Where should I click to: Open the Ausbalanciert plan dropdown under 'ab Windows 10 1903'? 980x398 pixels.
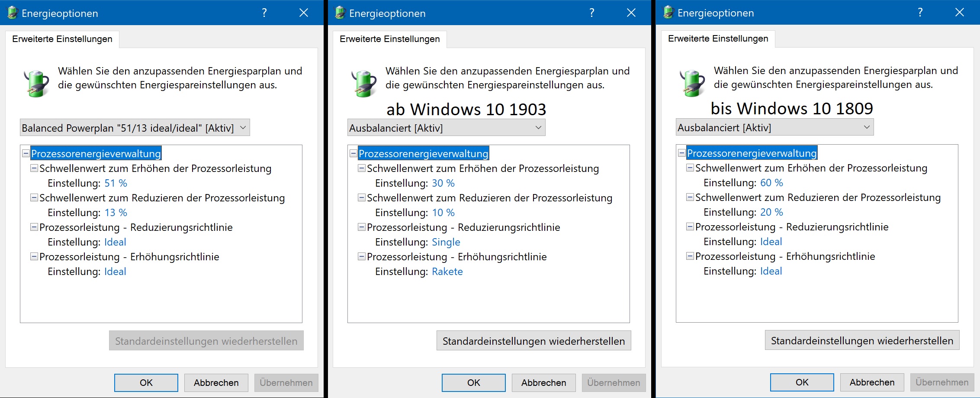(446, 128)
